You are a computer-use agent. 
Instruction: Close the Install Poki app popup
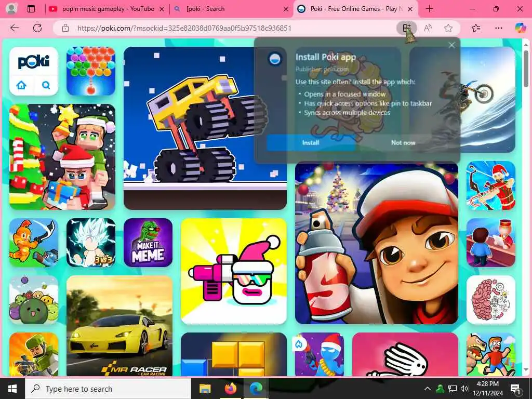pos(451,45)
